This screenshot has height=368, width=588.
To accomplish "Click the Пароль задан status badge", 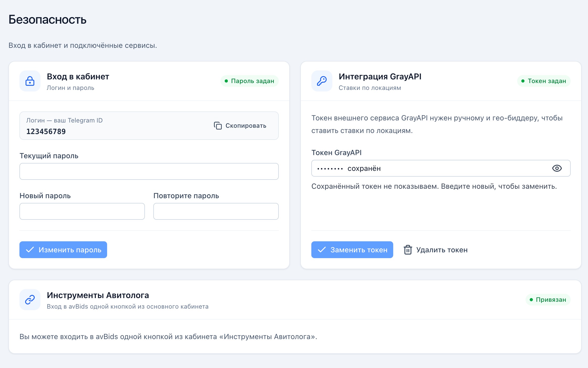I will click(250, 81).
